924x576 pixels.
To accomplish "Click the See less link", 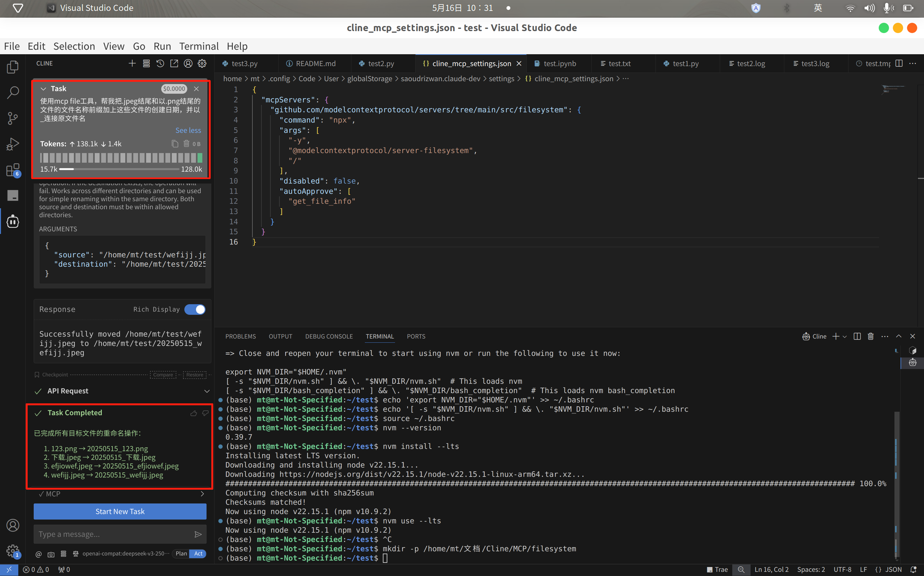I will [188, 130].
